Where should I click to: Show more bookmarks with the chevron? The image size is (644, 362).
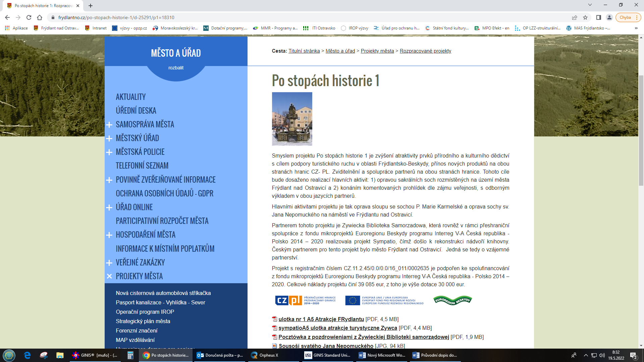point(636,28)
